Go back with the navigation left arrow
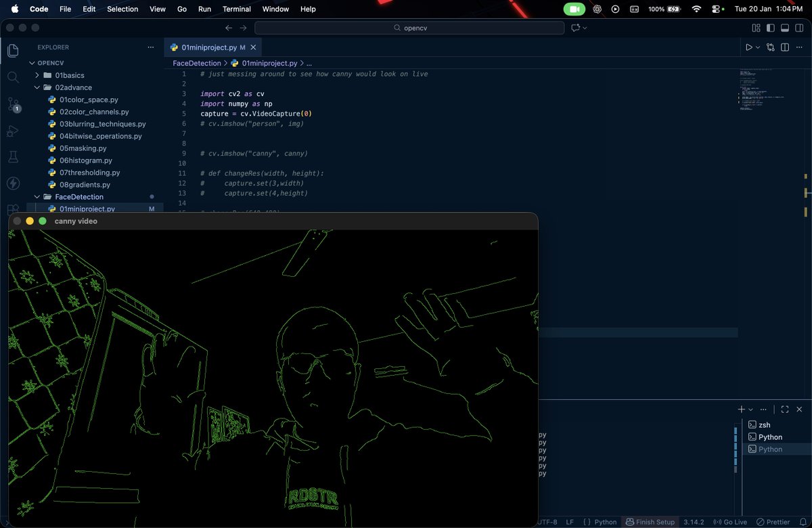 click(x=229, y=28)
